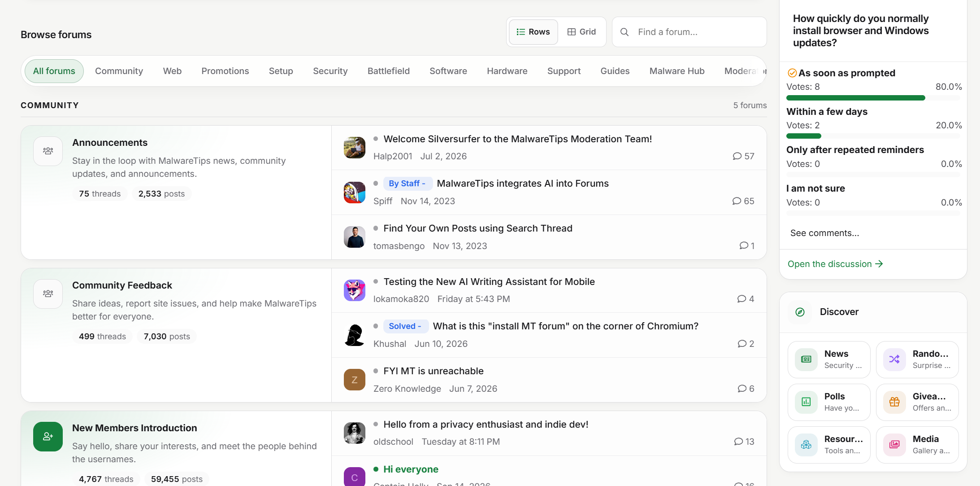Open MalwareTips integrates AI into Forums thread

point(523,183)
